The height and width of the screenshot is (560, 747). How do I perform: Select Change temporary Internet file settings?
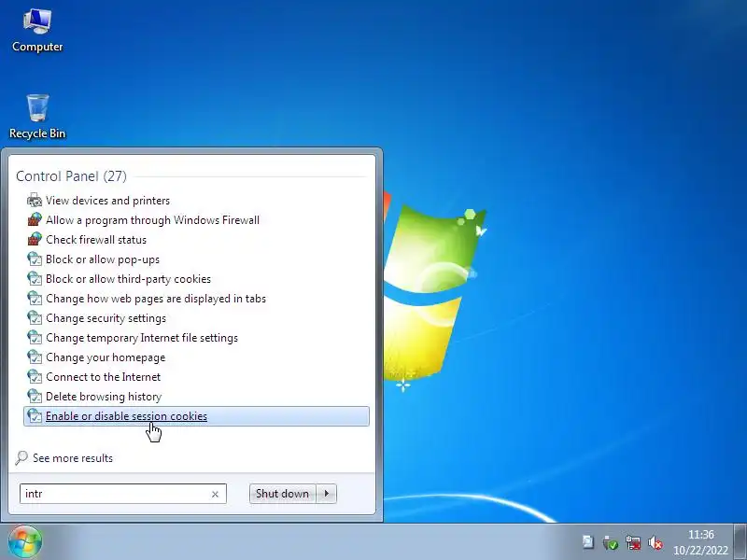(142, 338)
